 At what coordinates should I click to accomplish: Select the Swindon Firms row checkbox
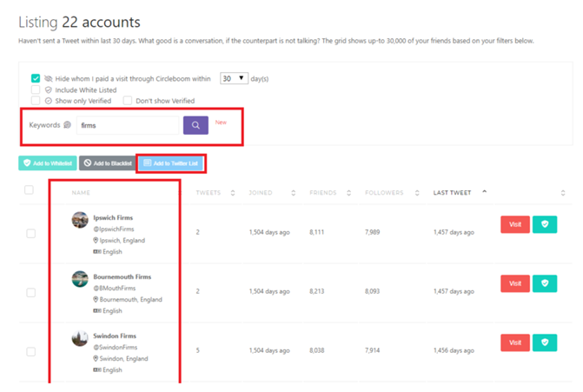click(x=31, y=352)
